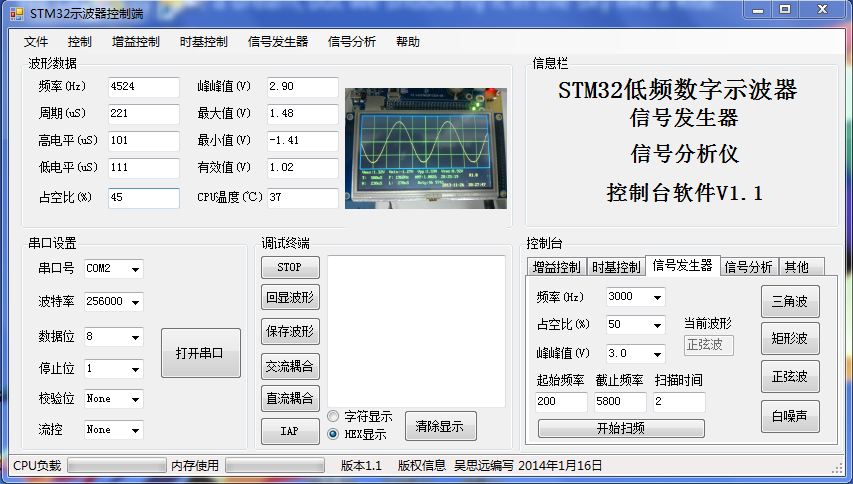Screen dimensions: 853x484
Task: Click the 截止频率 field showing 5800
Action: coord(620,402)
